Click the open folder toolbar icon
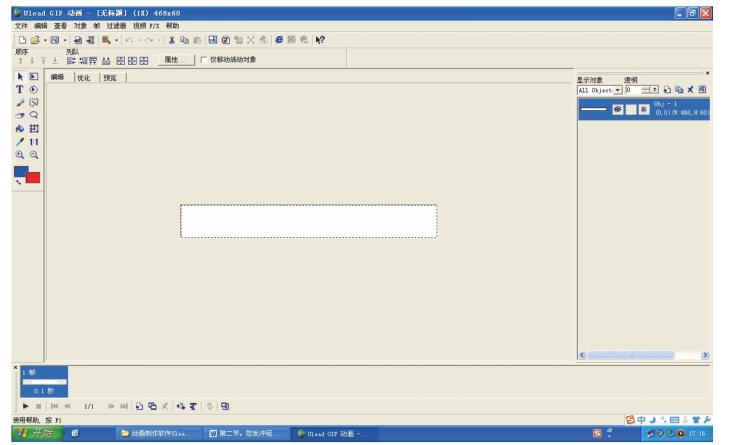This screenshot has width=737, height=445. [34, 40]
